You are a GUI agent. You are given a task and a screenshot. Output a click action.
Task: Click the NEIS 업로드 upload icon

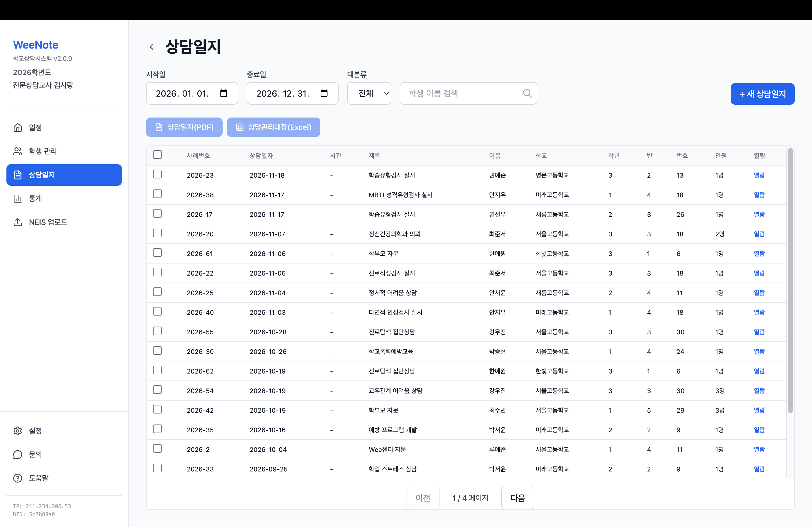click(x=18, y=222)
